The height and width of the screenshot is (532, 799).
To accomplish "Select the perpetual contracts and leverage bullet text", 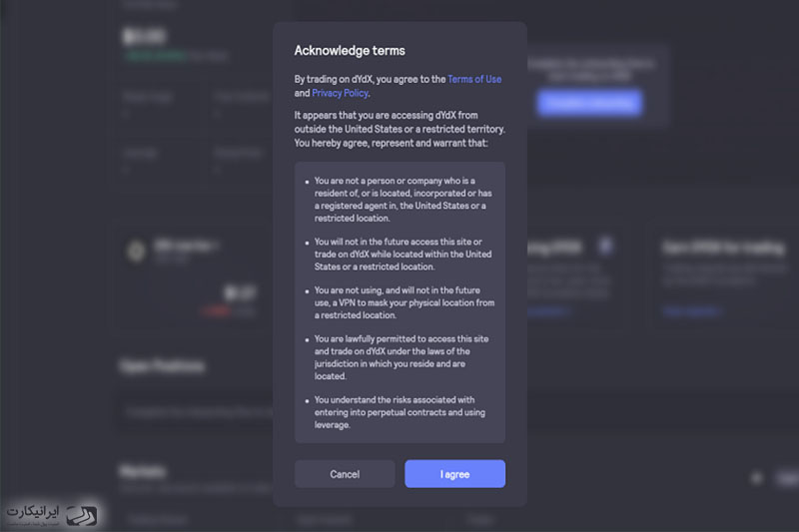I will 399,412.
